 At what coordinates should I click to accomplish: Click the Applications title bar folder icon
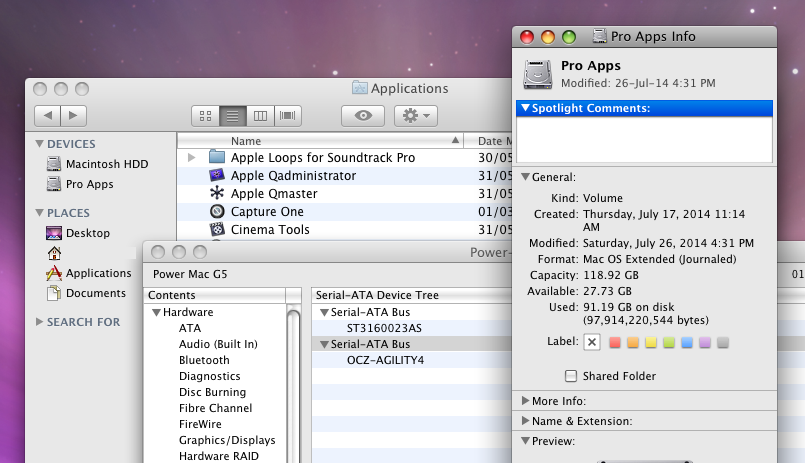(x=359, y=88)
